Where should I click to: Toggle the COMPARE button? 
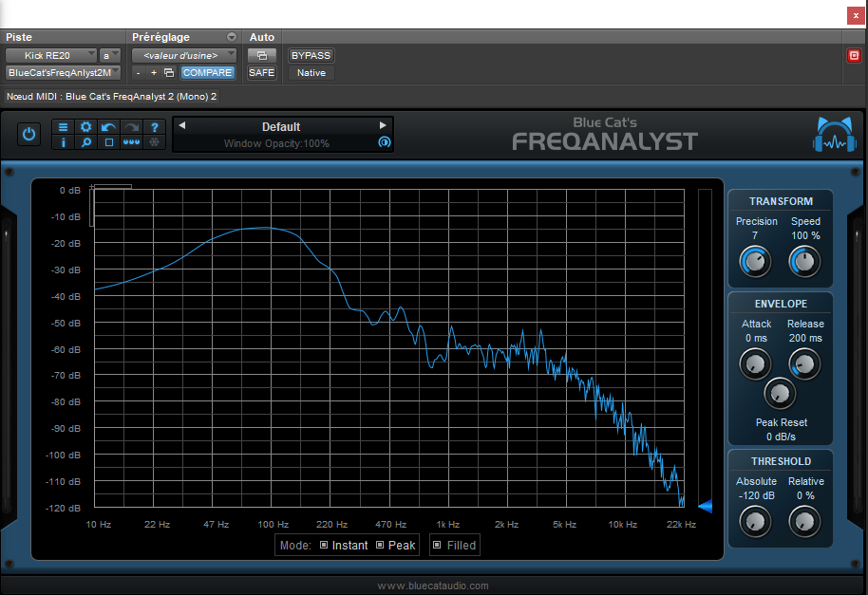[x=208, y=72]
